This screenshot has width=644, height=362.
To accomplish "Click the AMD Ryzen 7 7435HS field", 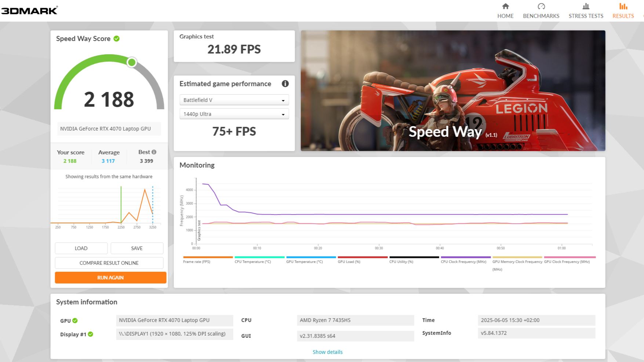I will click(x=355, y=320).
